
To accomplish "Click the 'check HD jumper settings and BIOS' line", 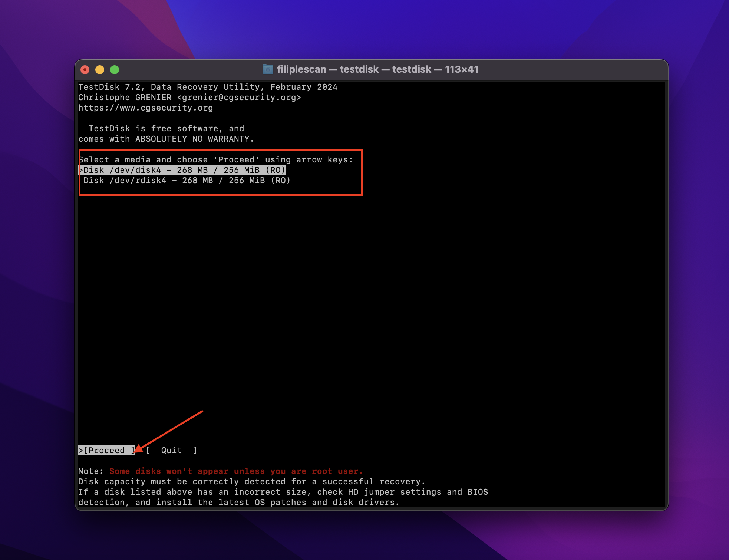I will click(283, 492).
